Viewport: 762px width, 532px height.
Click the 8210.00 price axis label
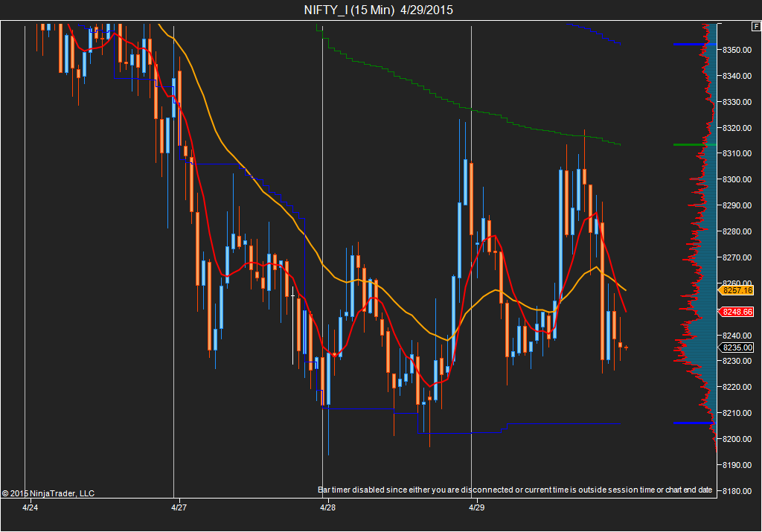pyautogui.click(x=737, y=413)
